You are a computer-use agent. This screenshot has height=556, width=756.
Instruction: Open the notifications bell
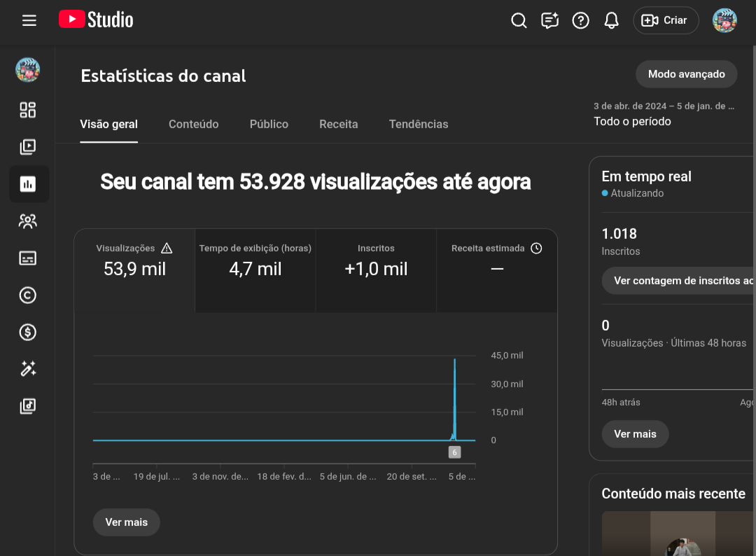coord(611,20)
